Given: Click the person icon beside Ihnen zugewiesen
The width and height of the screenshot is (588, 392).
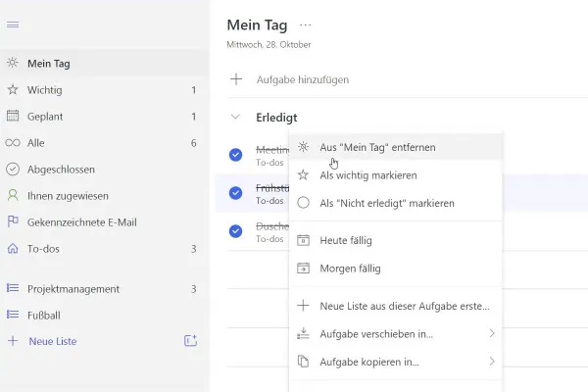Looking at the screenshot, I should (13, 195).
